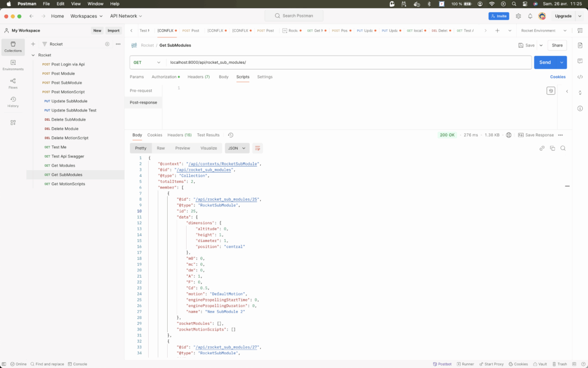Open response history clock icon

(x=231, y=135)
